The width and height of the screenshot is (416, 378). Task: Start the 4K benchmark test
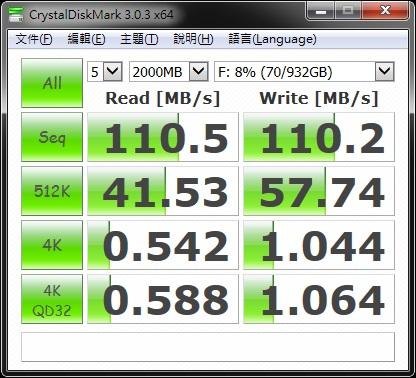tap(52, 245)
